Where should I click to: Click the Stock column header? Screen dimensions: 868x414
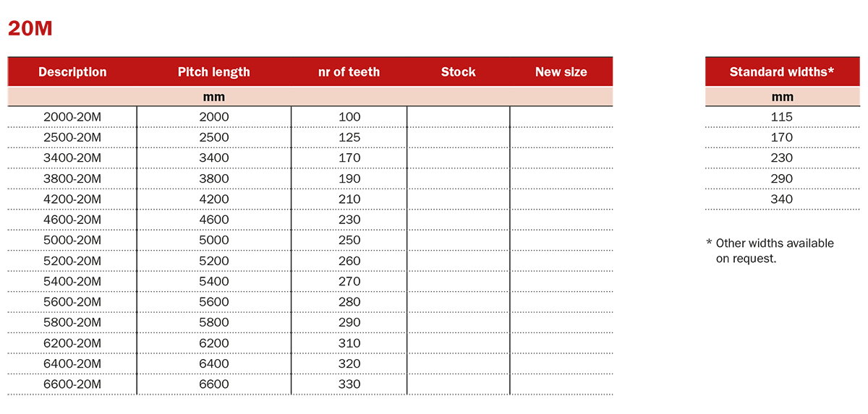(459, 72)
